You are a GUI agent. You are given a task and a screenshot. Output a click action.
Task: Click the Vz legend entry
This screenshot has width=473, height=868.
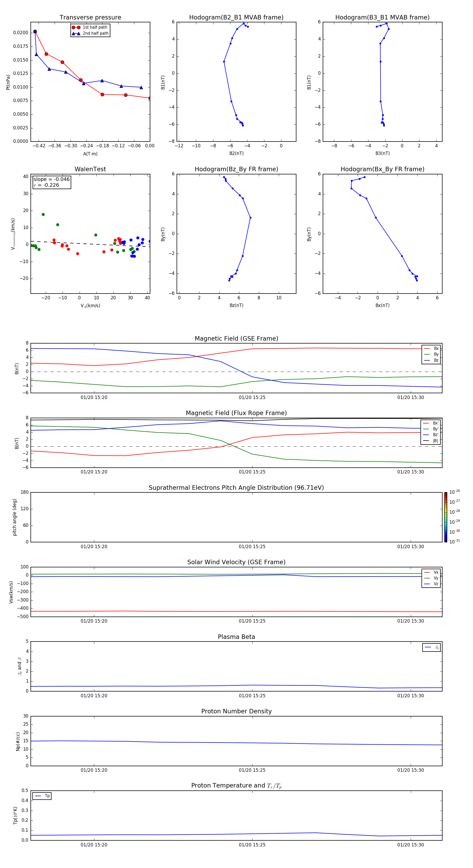431,584
